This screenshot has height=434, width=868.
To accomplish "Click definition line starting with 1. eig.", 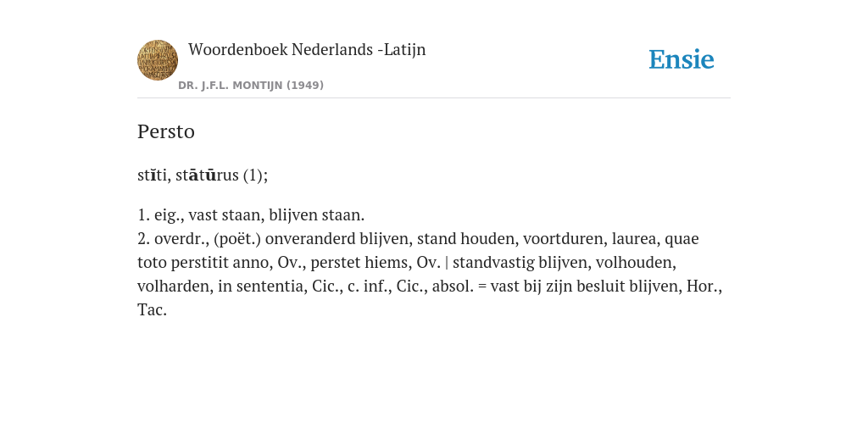I will (251, 214).
